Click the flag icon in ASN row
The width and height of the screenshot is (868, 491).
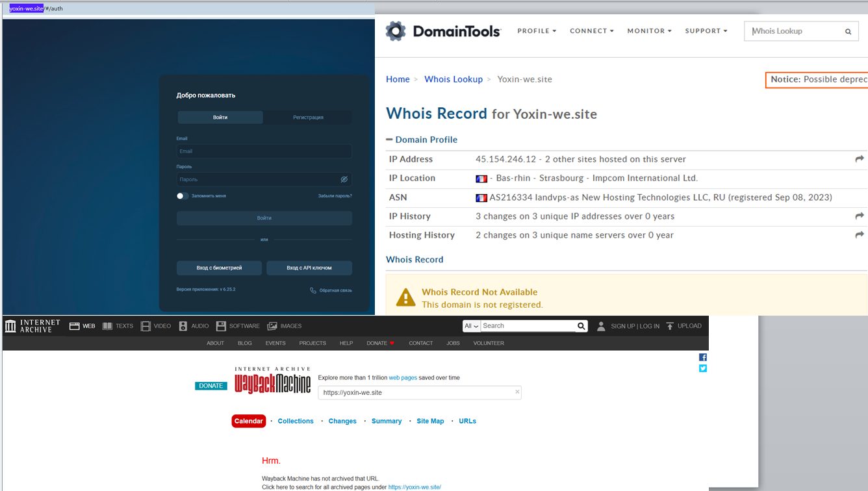(481, 197)
